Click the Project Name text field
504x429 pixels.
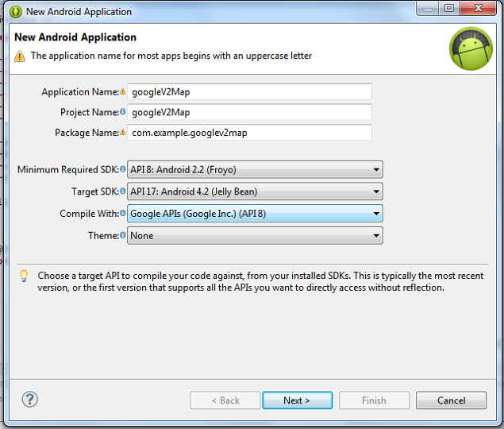pos(250,112)
